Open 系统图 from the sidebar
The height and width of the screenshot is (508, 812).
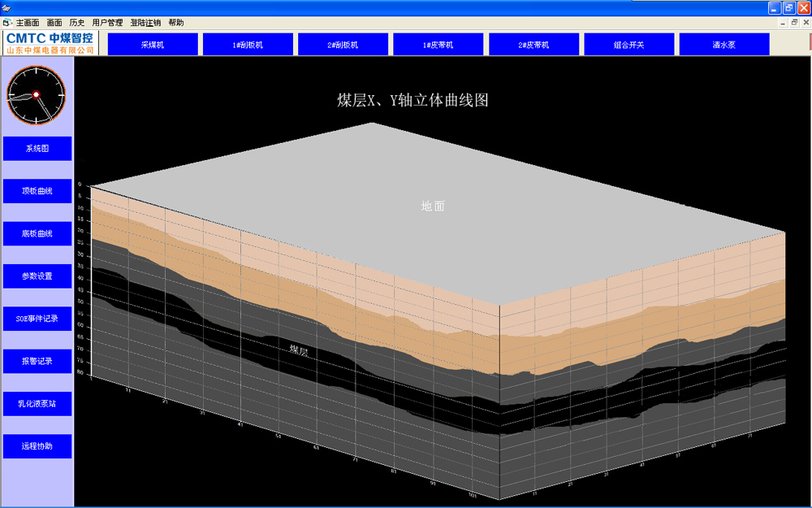click(37, 149)
